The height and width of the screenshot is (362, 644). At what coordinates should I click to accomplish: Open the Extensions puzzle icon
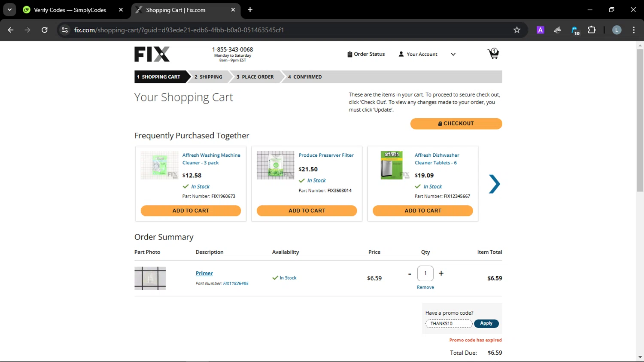(592, 30)
